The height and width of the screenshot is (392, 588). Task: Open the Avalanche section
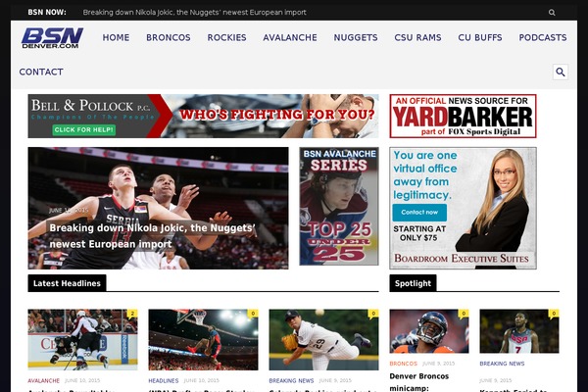[x=290, y=37]
